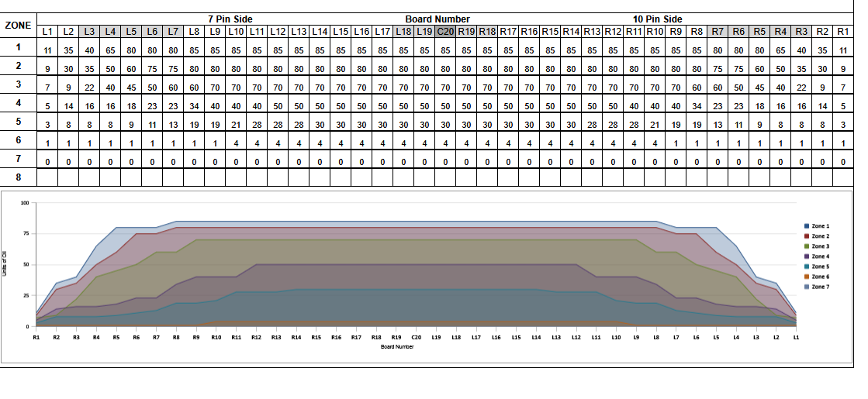Click the Zone 2 red legend swatch

tap(807, 236)
